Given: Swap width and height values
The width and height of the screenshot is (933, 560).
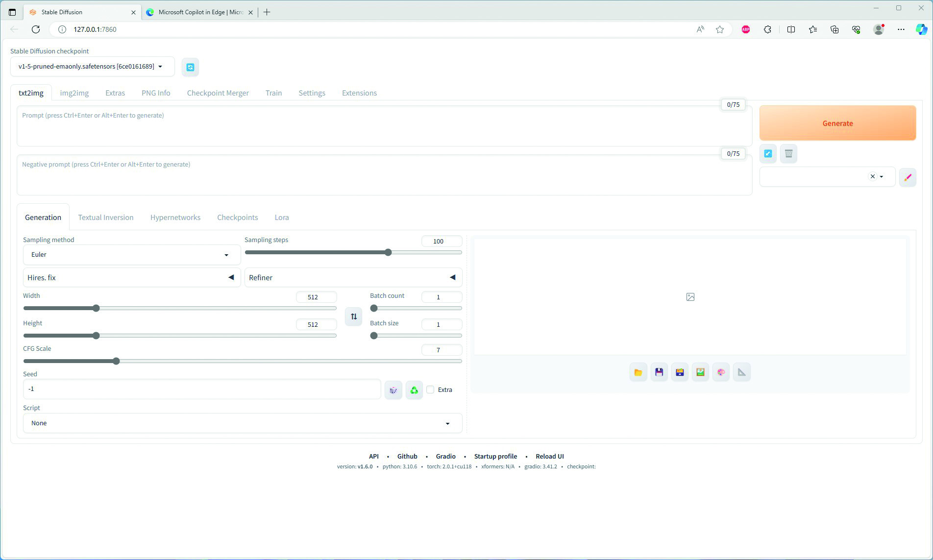Looking at the screenshot, I should pyautogui.click(x=353, y=317).
